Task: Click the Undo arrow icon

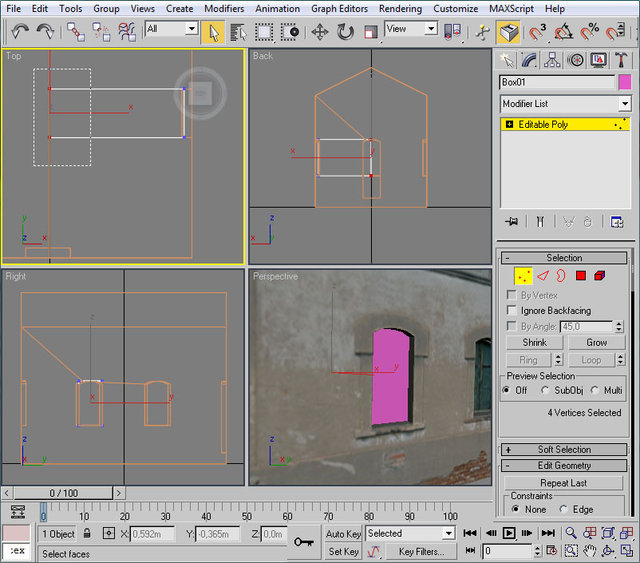Action: pos(20,31)
